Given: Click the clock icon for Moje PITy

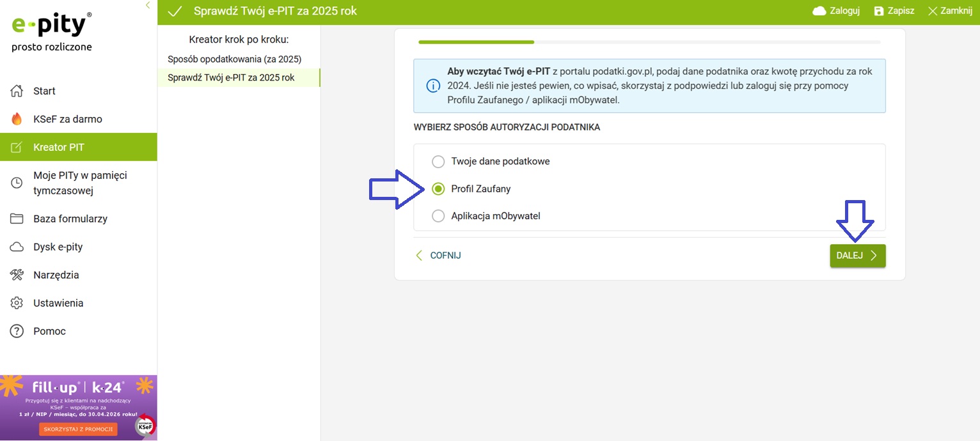Looking at the screenshot, I should pyautogui.click(x=17, y=183).
